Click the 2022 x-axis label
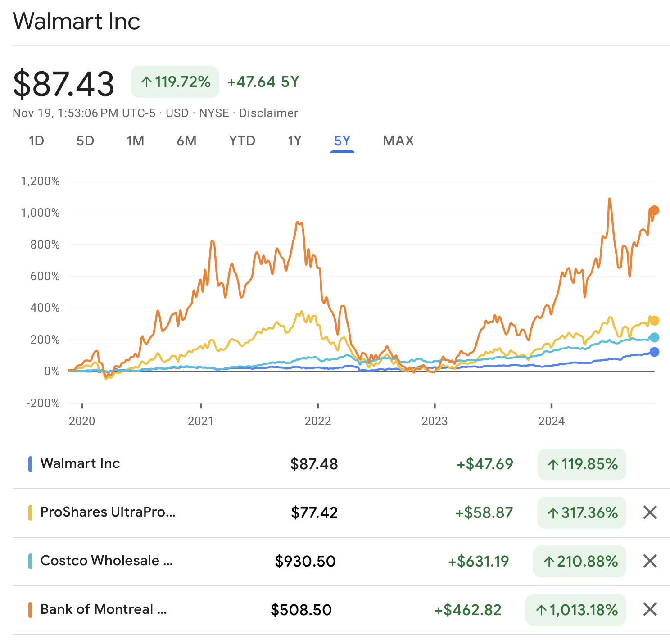The height and width of the screenshot is (644, 670). (x=318, y=421)
